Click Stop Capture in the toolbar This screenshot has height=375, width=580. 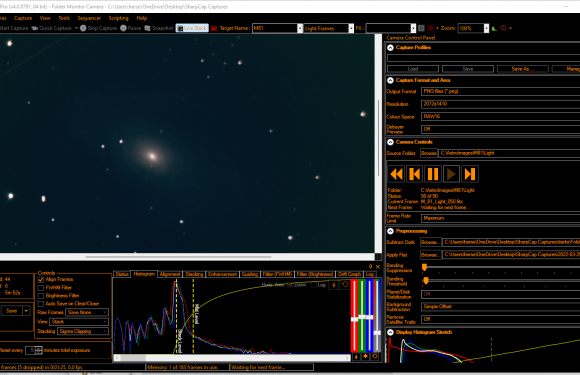click(x=98, y=28)
